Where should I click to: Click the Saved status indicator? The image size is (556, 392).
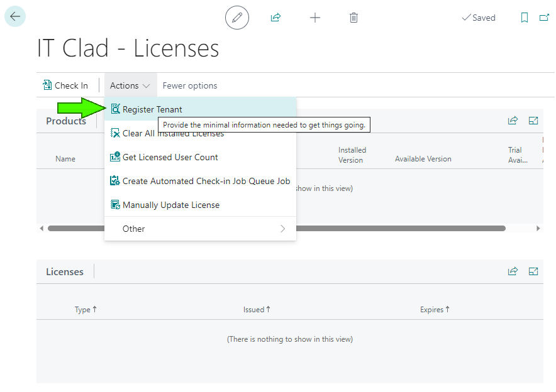479,18
